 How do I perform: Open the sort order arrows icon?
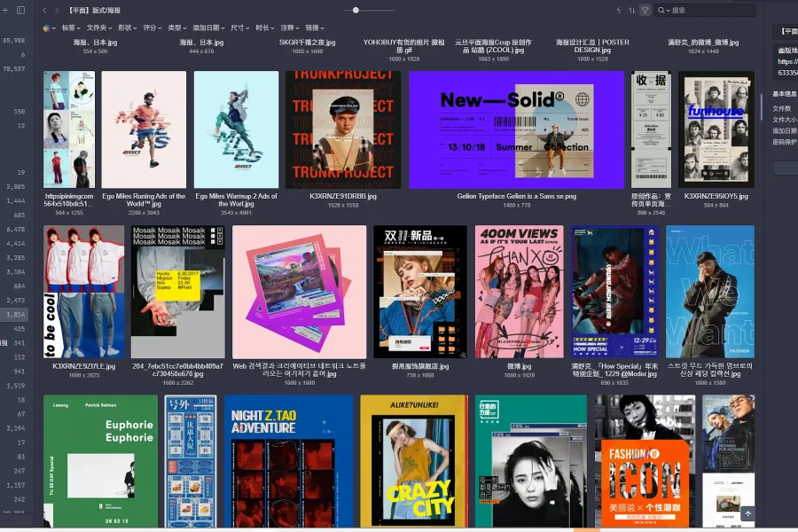pyautogui.click(x=631, y=10)
